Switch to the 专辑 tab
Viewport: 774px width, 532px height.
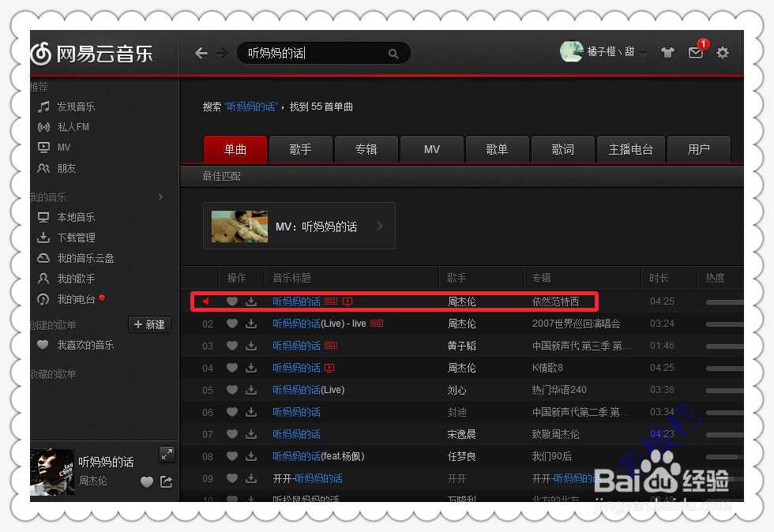(366, 149)
